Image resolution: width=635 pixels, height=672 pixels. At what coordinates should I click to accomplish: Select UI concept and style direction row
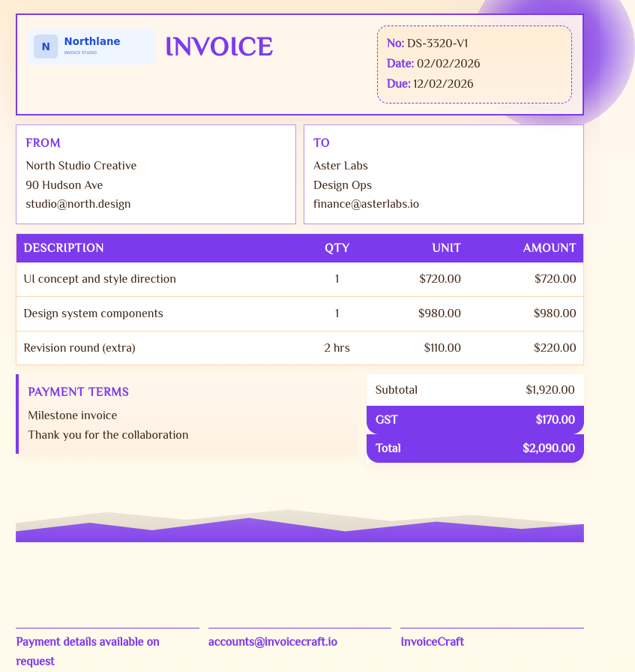(299, 279)
